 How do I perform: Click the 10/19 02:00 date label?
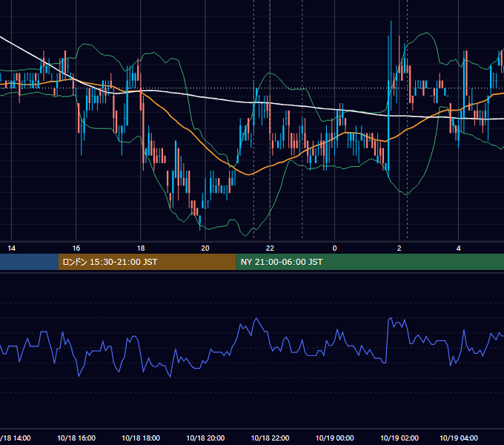[x=399, y=438]
